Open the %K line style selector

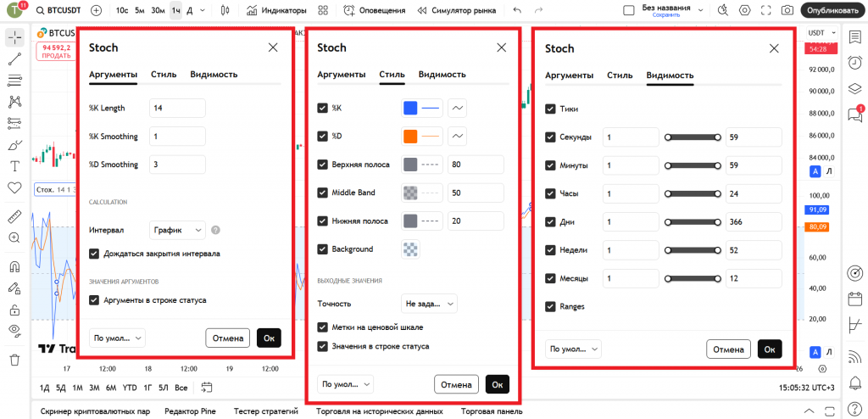(x=457, y=108)
